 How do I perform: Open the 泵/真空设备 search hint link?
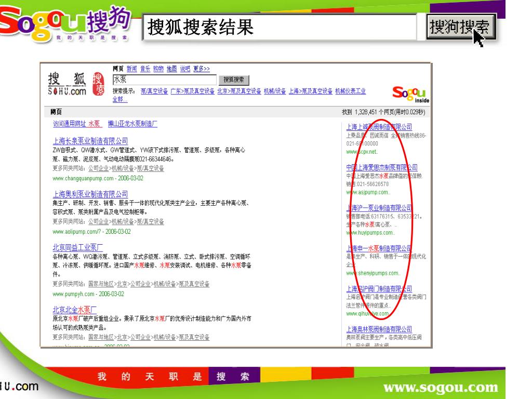point(154,91)
